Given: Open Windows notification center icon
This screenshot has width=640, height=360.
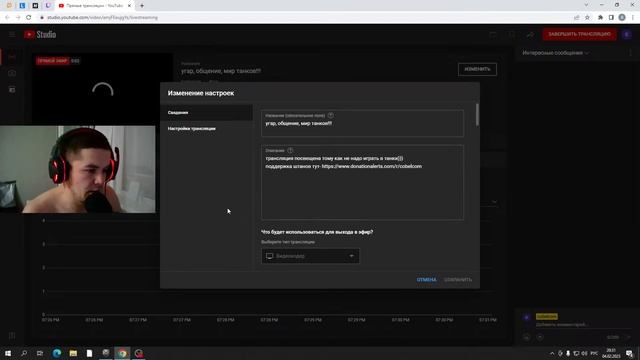Looking at the screenshot, I should pos(630,353).
